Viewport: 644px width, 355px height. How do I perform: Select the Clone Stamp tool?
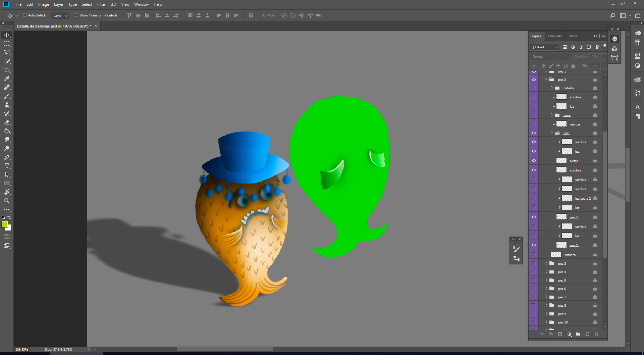click(x=7, y=105)
